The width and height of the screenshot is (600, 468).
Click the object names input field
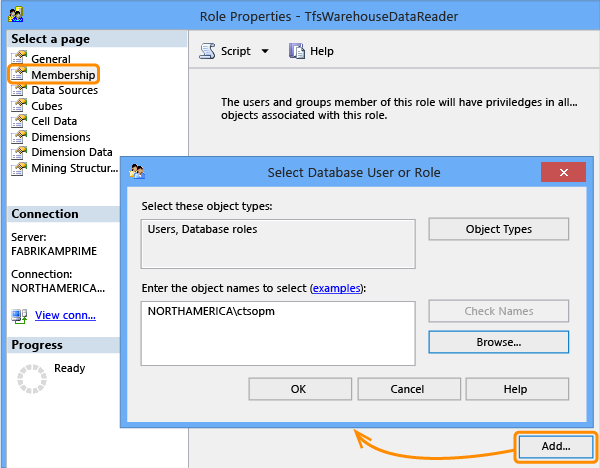278,333
